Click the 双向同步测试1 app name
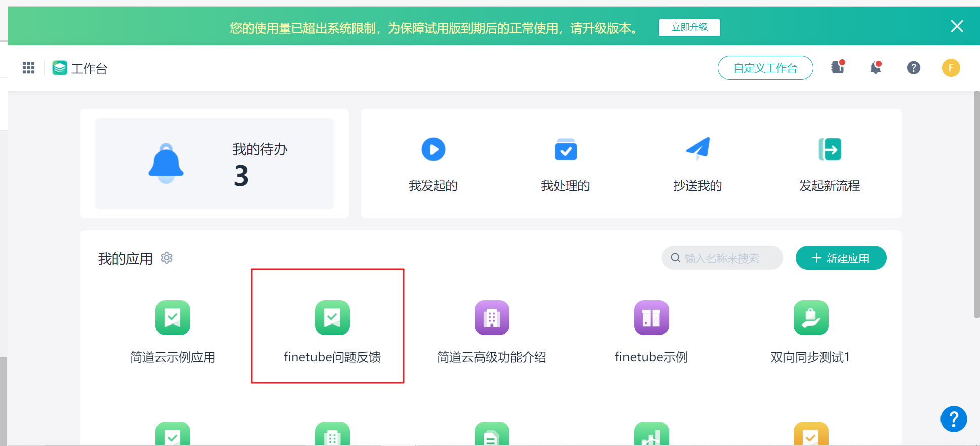Image resolution: width=980 pixels, height=446 pixels. pos(810,357)
